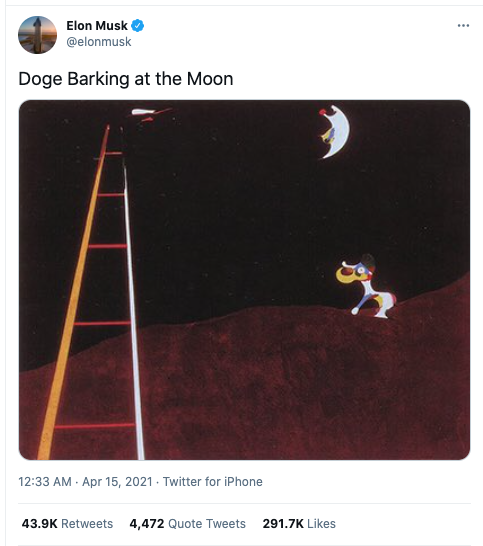The width and height of the screenshot is (483, 546).
Task: Open the three-dot more options menu
Action: coord(463,25)
